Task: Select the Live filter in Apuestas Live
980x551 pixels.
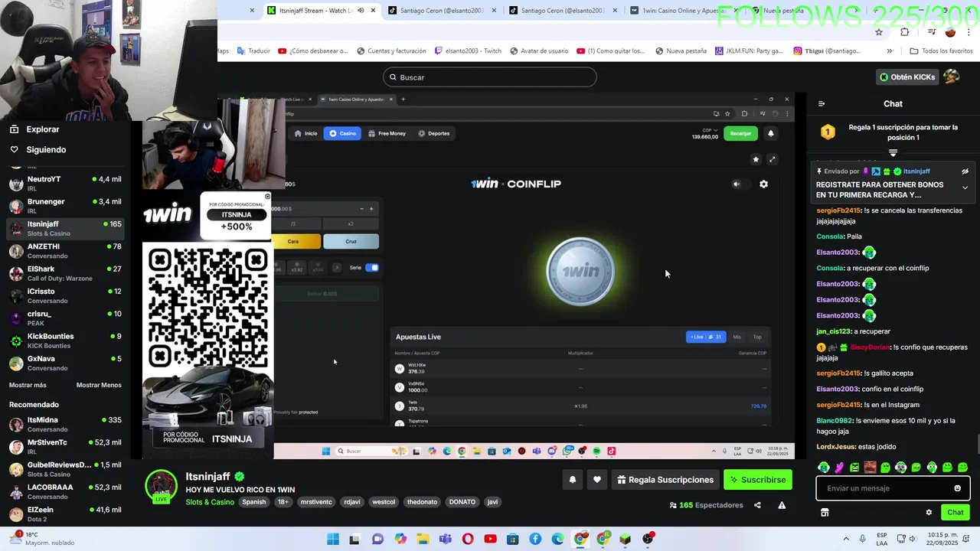Action: (706, 337)
